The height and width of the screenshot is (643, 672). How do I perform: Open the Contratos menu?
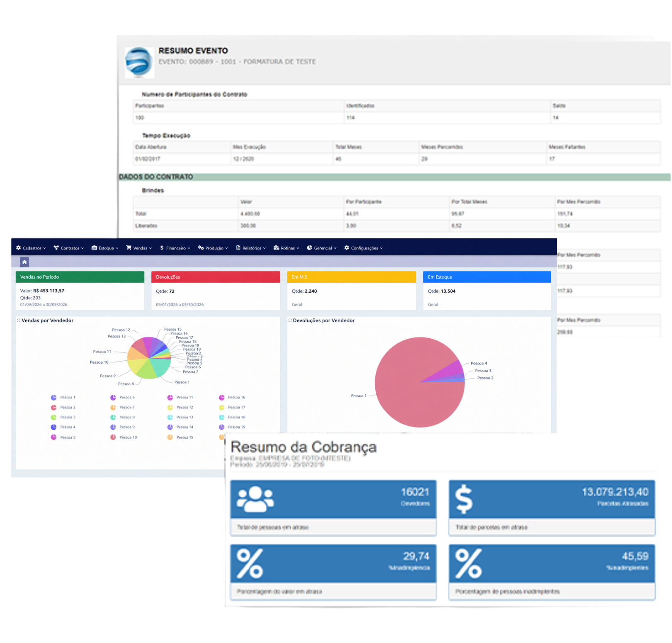point(69,248)
